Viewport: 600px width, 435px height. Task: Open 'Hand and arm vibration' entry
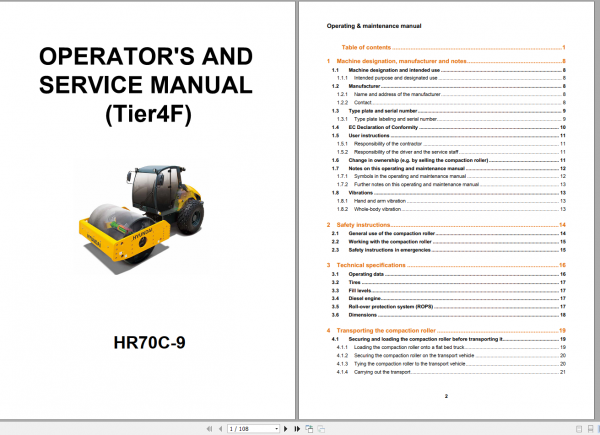[451, 201]
